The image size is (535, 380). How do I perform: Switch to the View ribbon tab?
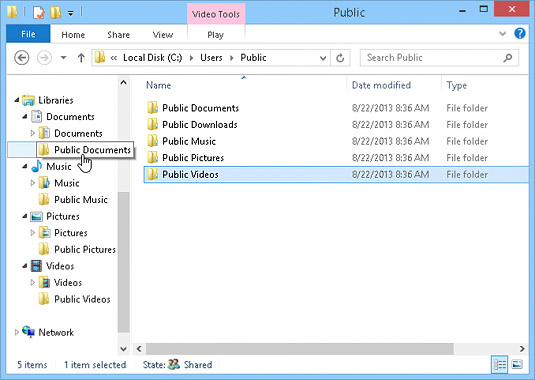163,35
